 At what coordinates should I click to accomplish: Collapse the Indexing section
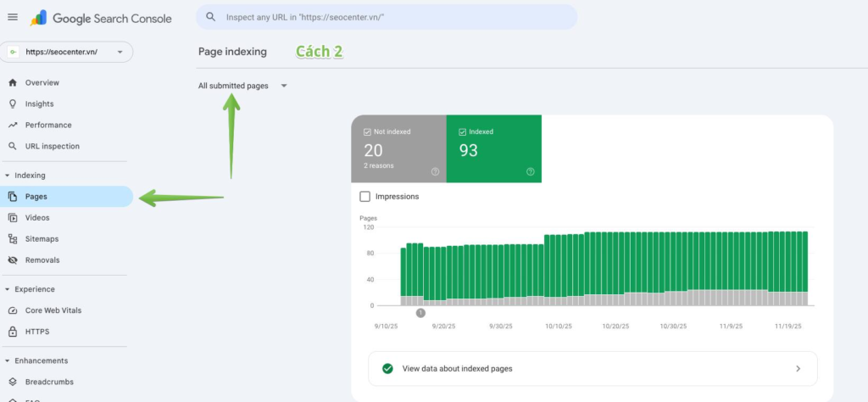pos(8,176)
